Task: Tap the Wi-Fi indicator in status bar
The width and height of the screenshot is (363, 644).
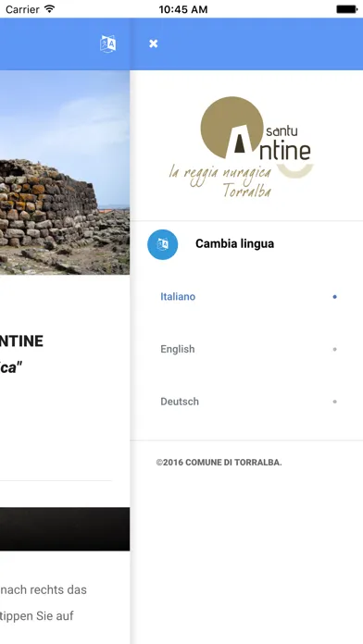Action: 50,8
